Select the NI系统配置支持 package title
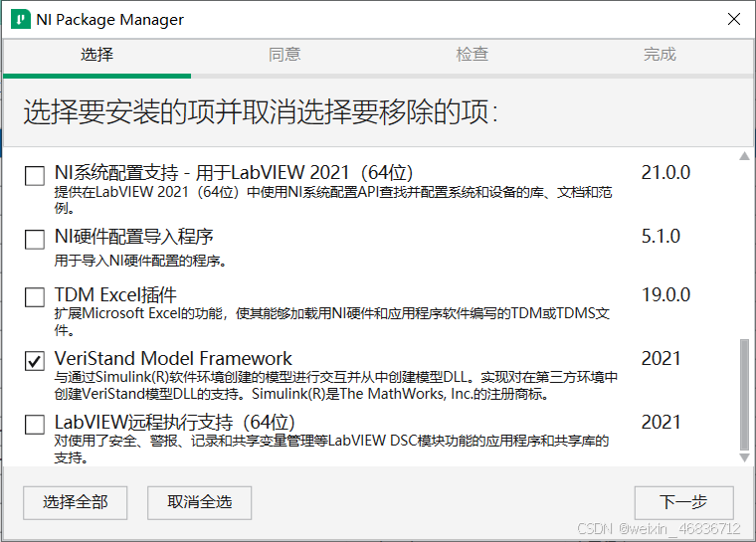 234,173
